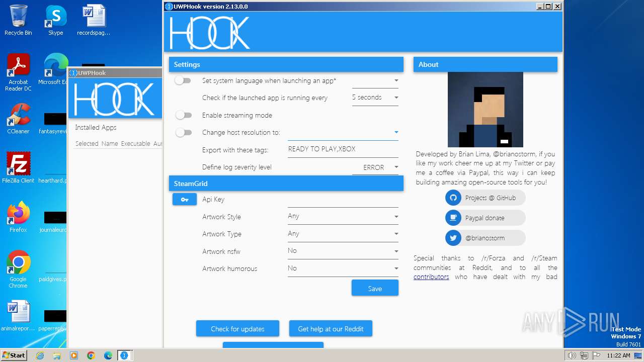The width and height of the screenshot is (644, 362).
Task: Select the fantasyrevi desktop file
Action: (x=52, y=122)
